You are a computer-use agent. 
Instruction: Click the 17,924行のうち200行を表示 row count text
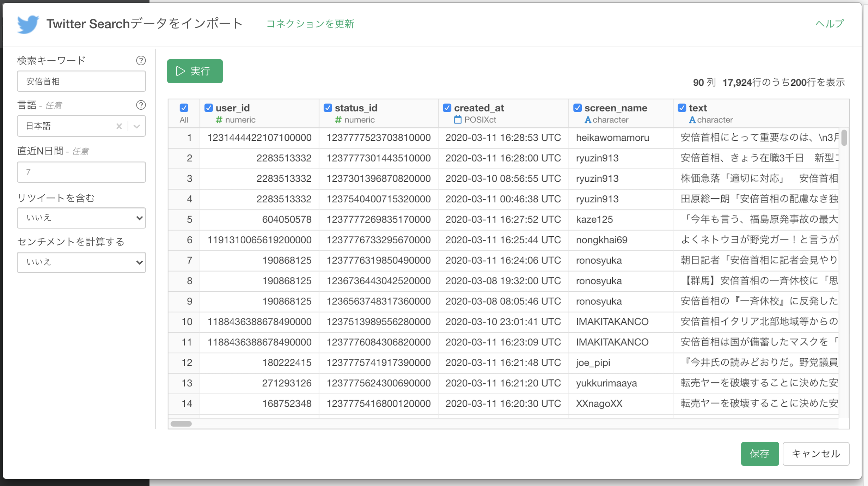click(x=783, y=83)
